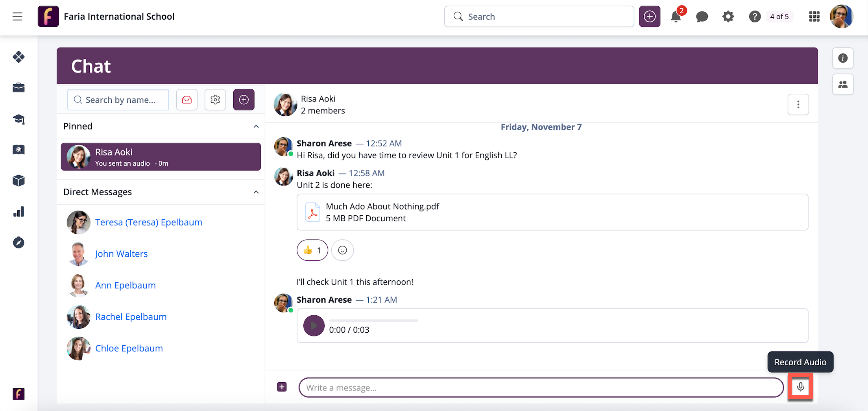Open the members panel icon
The image size is (868, 411).
pos(843,85)
